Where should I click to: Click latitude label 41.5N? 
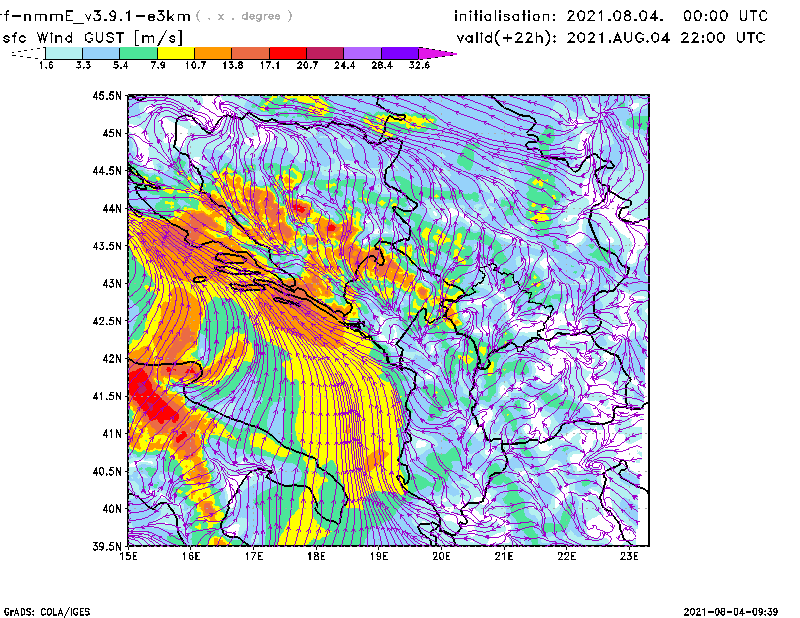[x=107, y=396]
